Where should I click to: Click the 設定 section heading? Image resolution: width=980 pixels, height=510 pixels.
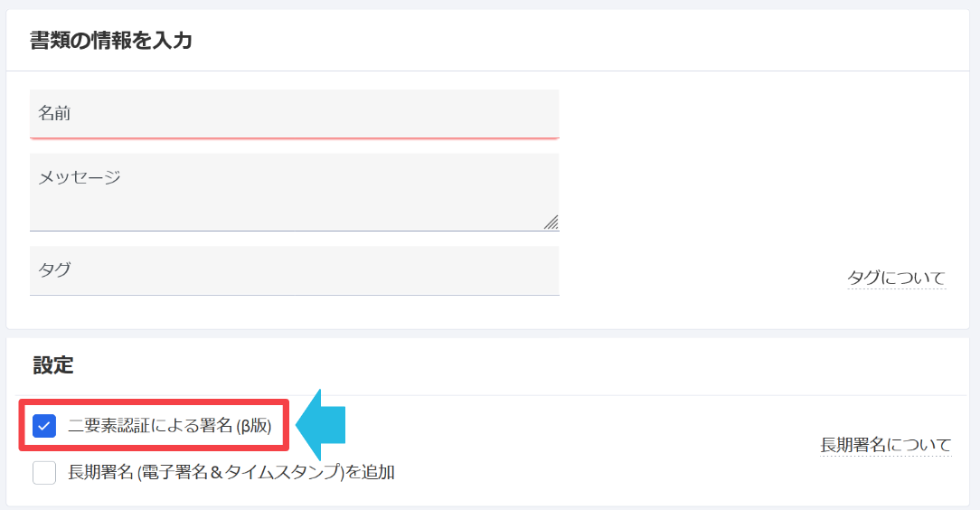pos(53,365)
